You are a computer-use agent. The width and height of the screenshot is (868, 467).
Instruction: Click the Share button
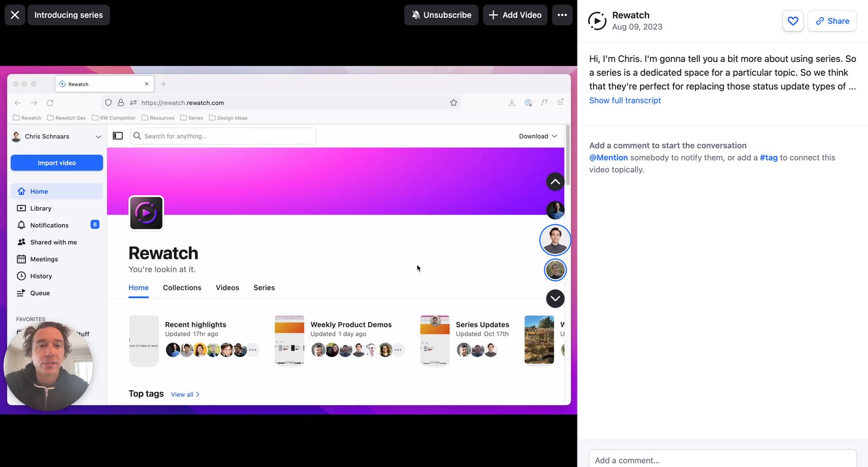coord(832,21)
